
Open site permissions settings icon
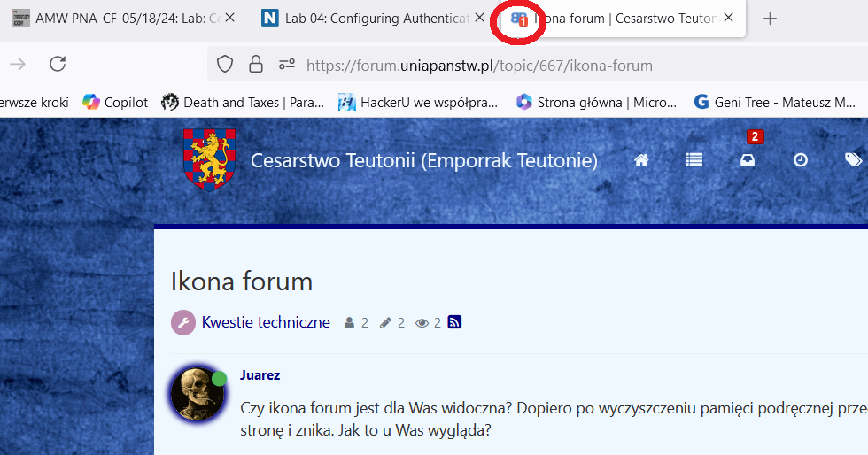point(287,65)
